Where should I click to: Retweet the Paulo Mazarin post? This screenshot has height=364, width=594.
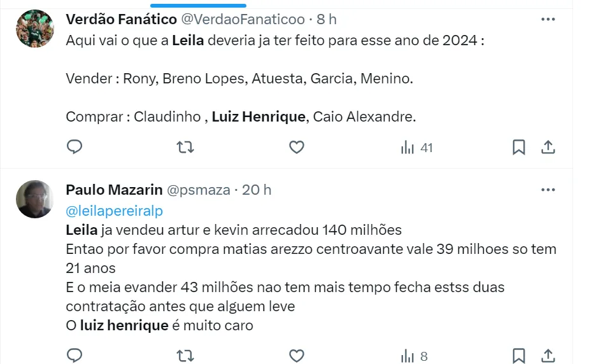(x=185, y=354)
